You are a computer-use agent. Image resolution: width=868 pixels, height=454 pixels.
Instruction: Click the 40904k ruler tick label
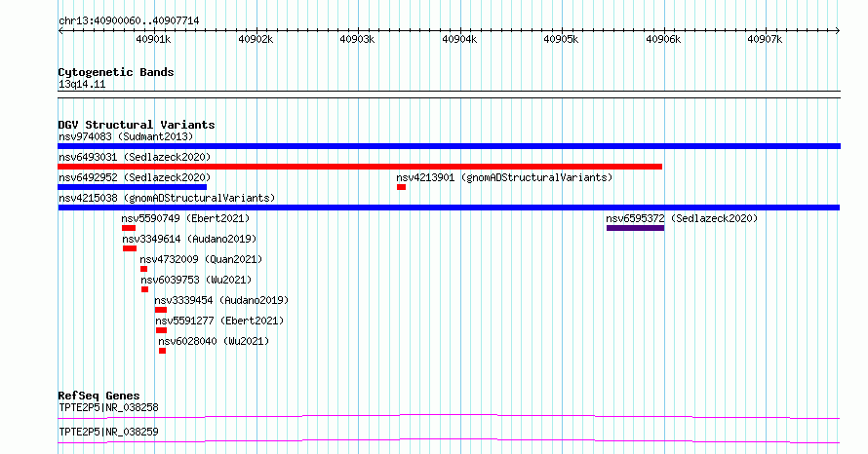(459, 39)
